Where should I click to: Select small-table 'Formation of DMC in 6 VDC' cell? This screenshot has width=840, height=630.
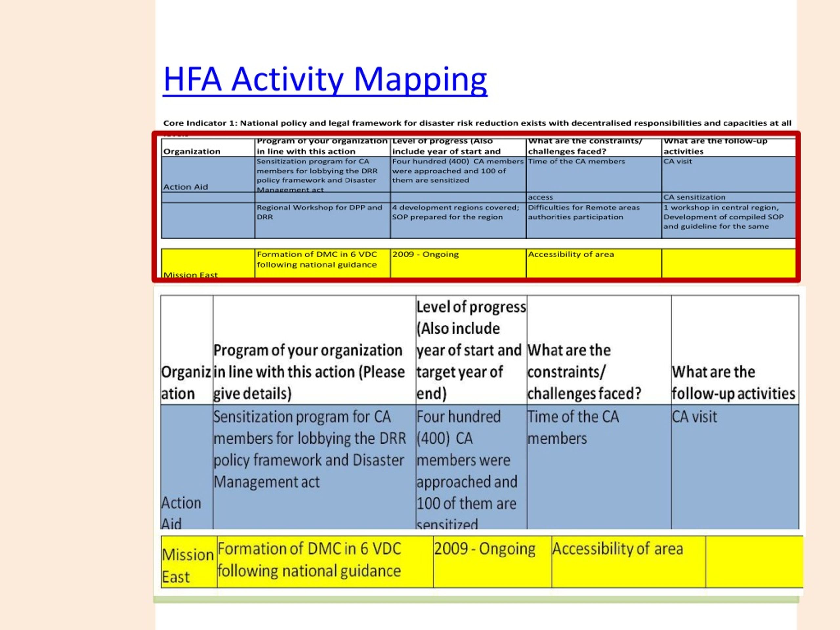[x=323, y=263]
